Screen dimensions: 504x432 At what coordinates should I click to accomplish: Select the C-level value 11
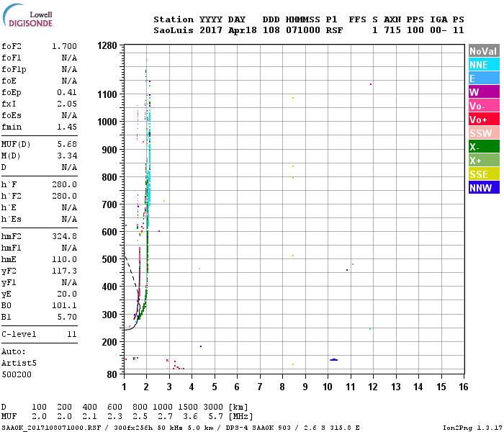click(71, 334)
